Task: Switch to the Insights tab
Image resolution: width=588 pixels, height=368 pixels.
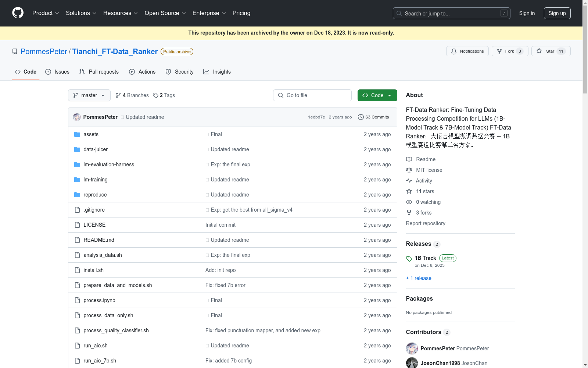Action: click(x=217, y=72)
